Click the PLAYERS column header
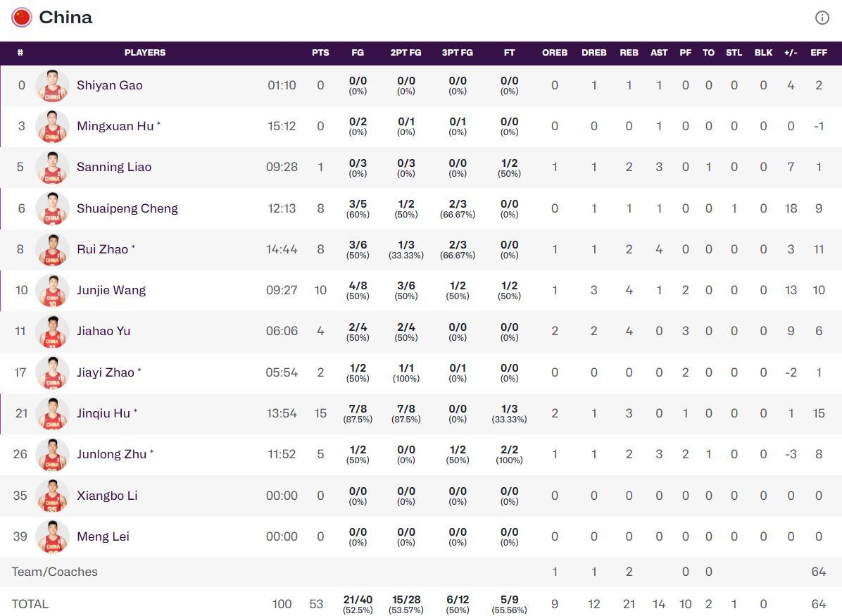The width and height of the screenshot is (842, 616). [145, 53]
